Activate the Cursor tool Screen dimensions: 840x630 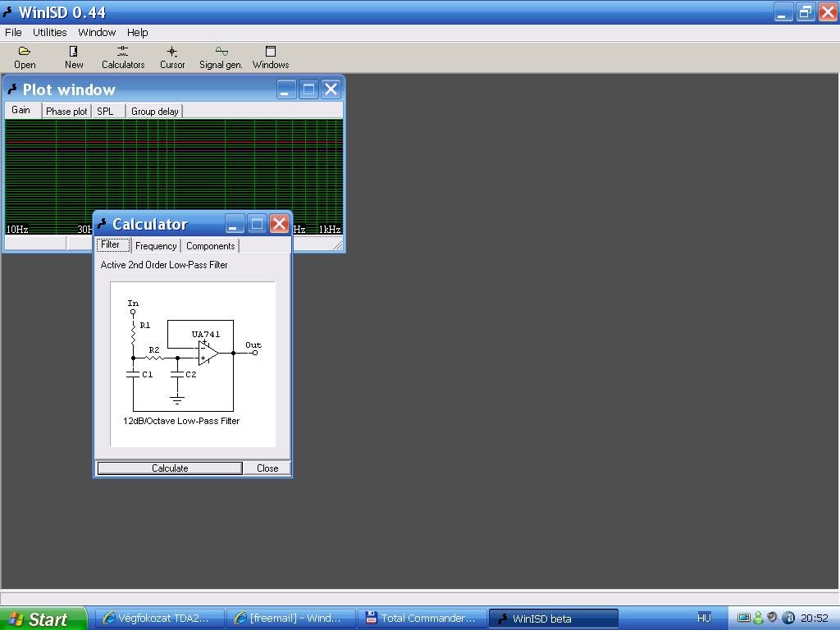click(x=172, y=57)
